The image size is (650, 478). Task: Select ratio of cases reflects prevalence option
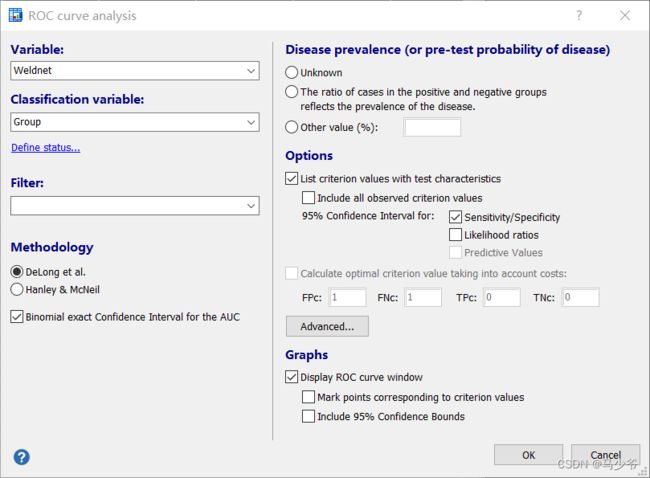[291, 92]
